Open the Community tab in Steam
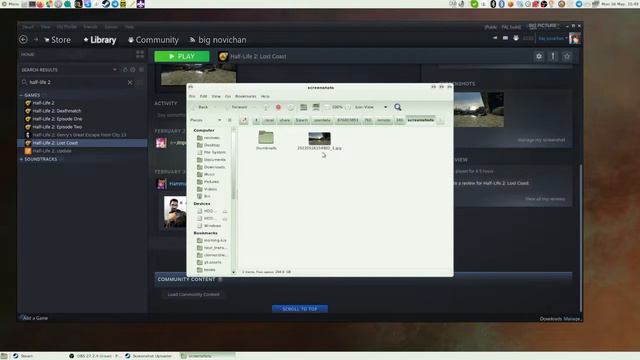640x360 pixels. 153,40
